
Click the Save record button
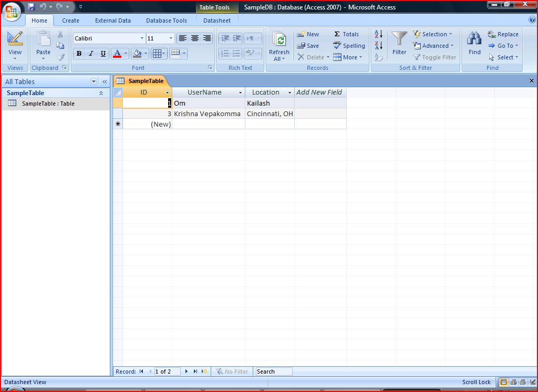point(308,46)
